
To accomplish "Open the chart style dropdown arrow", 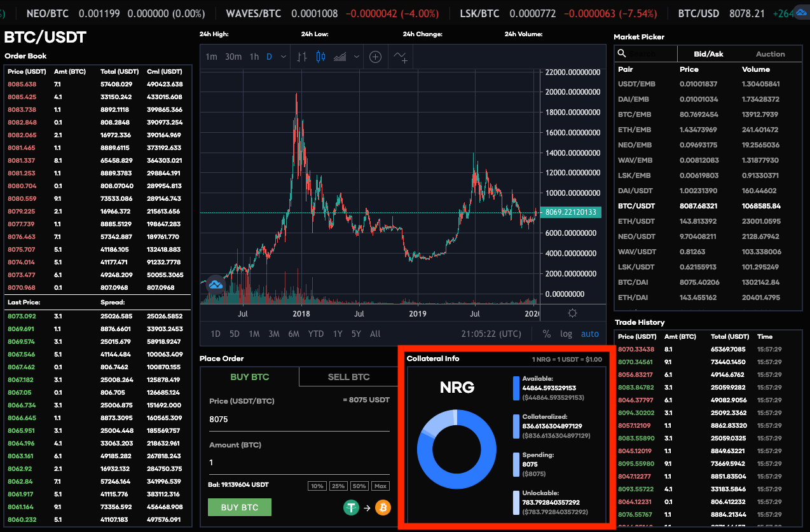I will (x=357, y=57).
